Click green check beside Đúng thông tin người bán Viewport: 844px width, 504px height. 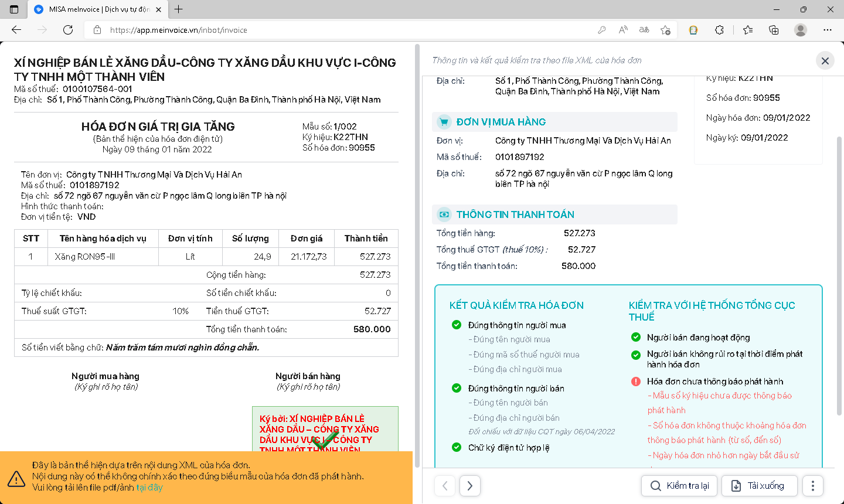(457, 388)
